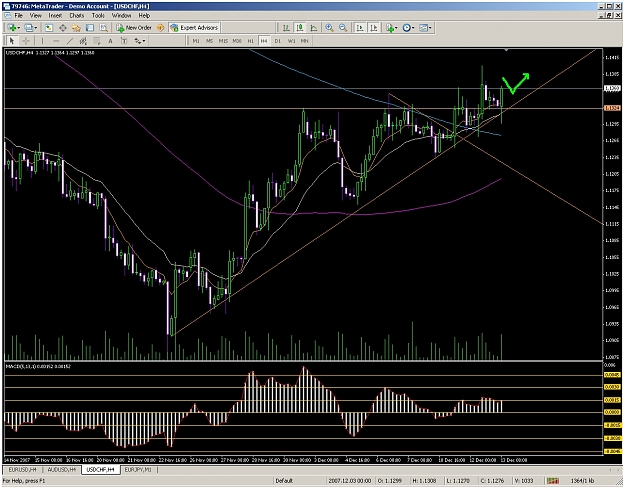625x487 pixels.
Task: Open the File menu
Action: pyautogui.click(x=18, y=16)
